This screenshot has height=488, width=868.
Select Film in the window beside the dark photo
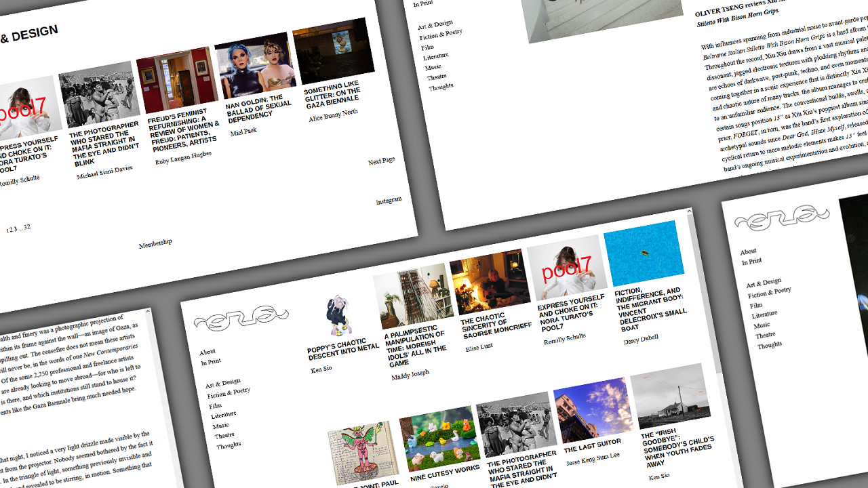click(x=755, y=306)
